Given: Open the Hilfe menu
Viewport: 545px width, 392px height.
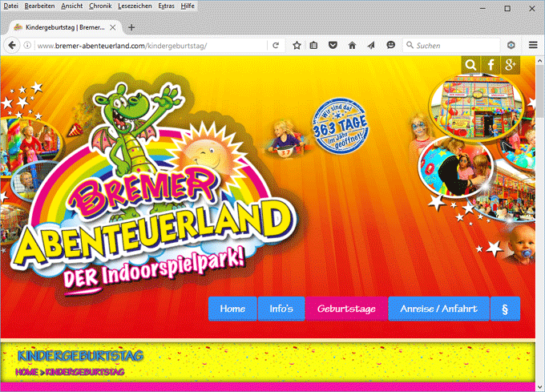Looking at the screenshot, I should [188, 6].
